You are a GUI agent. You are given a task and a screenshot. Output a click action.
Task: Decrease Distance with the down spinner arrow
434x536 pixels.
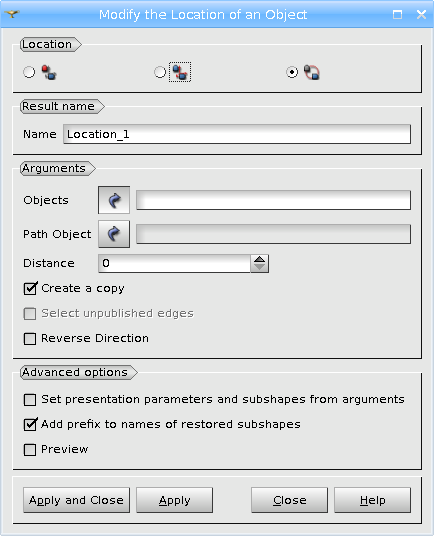coord(260,268)
